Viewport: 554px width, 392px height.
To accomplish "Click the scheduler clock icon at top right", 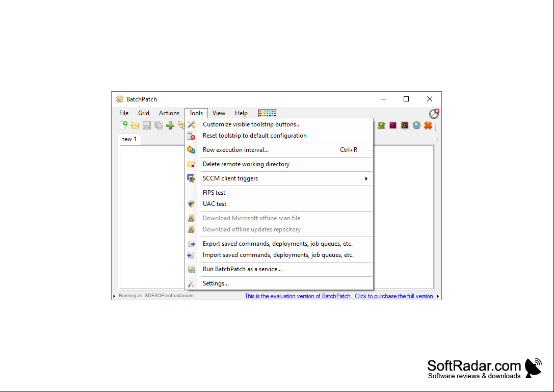I will tap(434, 114).
